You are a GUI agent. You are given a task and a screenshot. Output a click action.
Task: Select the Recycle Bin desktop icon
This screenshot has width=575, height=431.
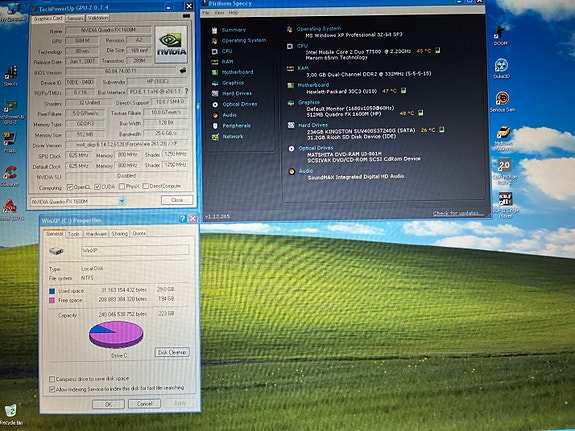coord(11,414)
